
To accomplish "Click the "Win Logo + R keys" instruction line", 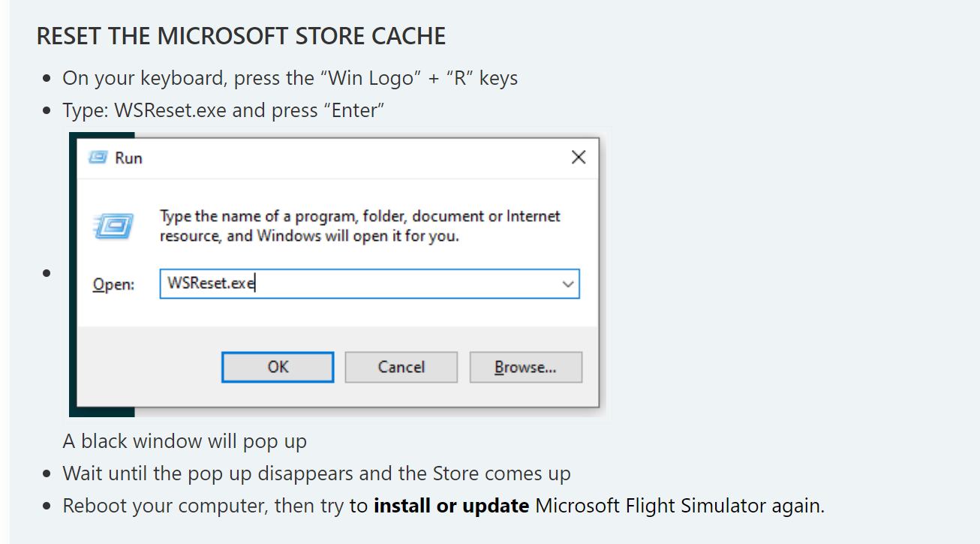I will click(290, 78).
